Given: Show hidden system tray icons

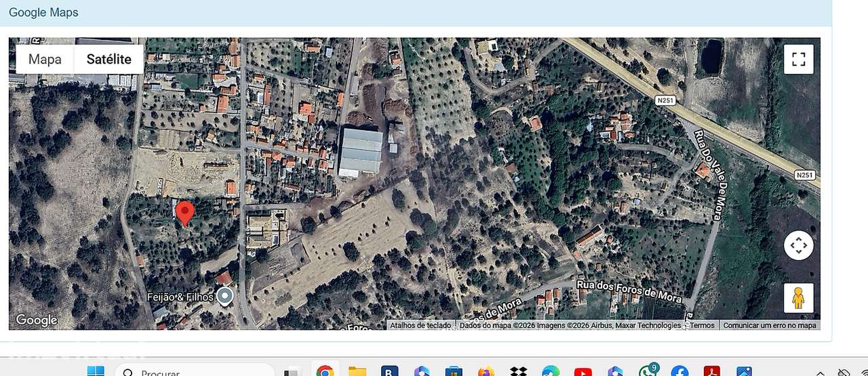Looking at the screenshot, I should click(x=820, y=373).
